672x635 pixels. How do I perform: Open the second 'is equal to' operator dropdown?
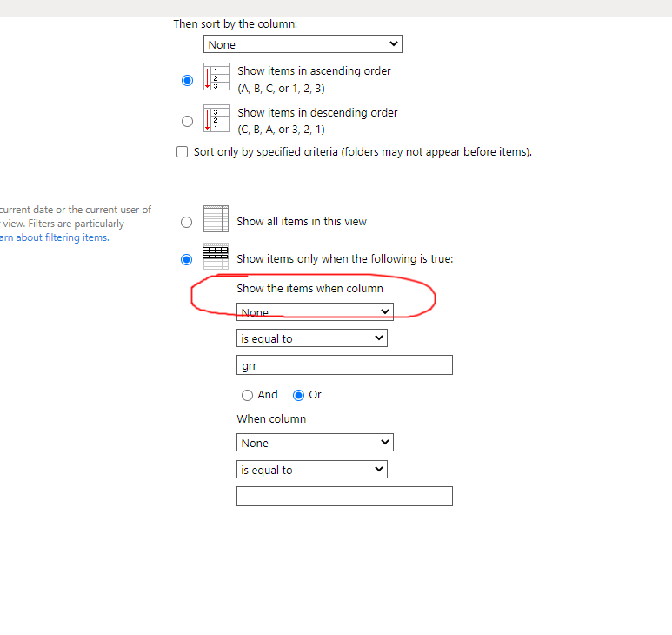click(312, 470)
